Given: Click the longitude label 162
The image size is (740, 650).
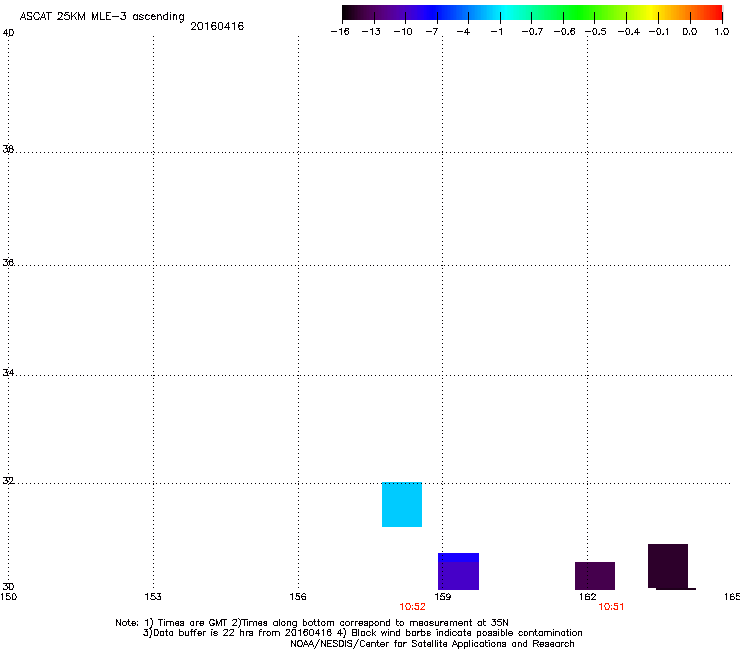Looking at the screenshot, I should point(588,597).
